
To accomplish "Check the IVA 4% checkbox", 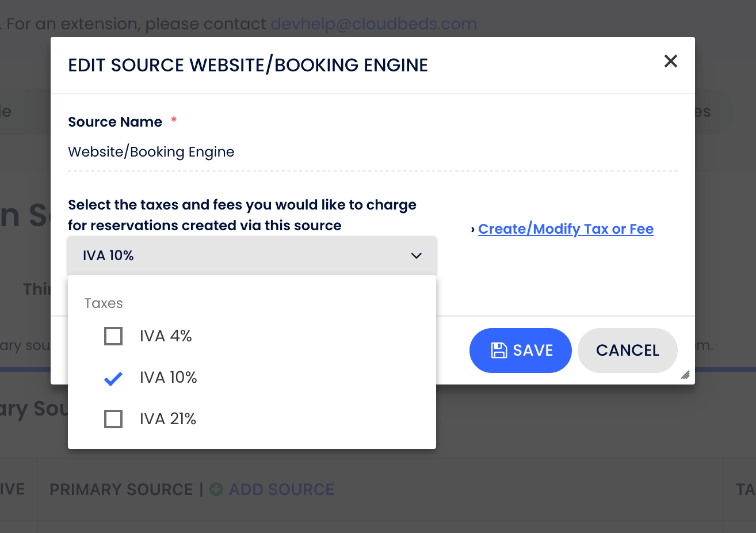I will [x=113, y=336].
